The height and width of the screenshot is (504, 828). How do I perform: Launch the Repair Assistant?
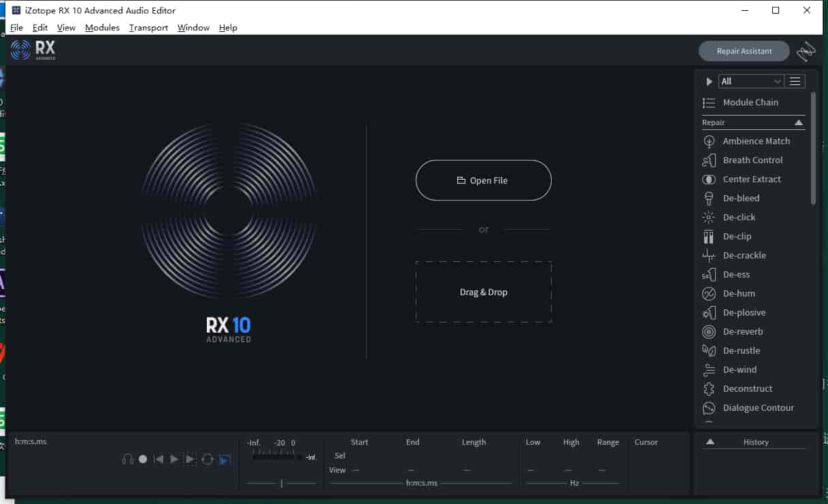(x=743, y=50)
